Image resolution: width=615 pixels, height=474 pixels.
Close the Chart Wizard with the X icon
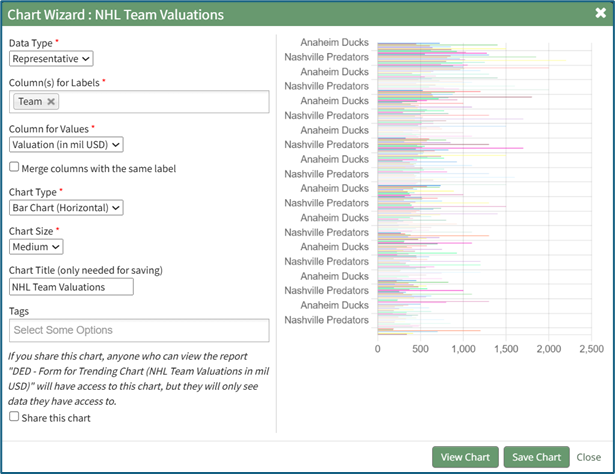599,15
